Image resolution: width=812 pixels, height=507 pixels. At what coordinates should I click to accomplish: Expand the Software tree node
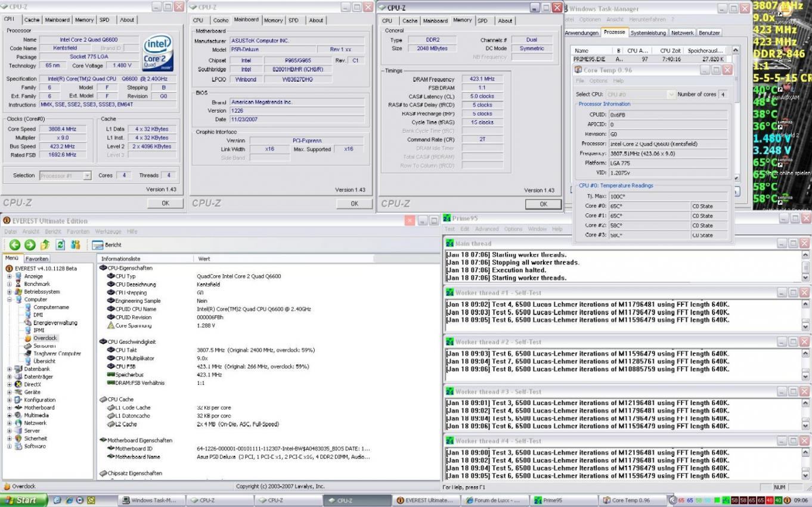(x=9, y=446)
